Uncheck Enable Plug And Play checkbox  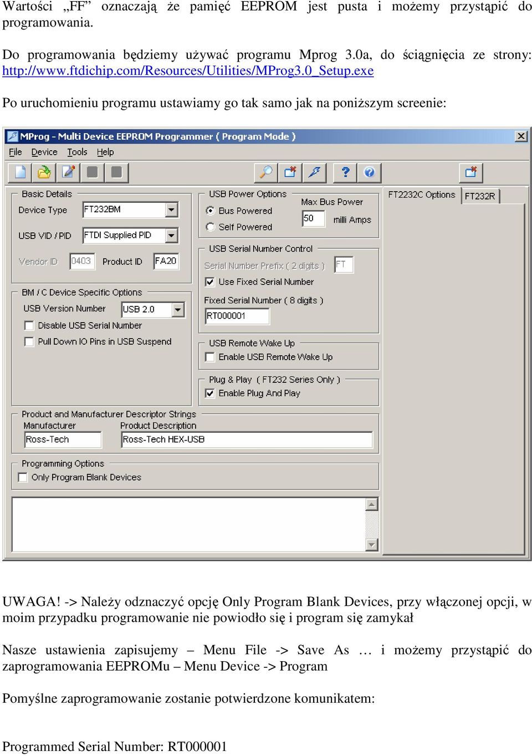point(210,393)
